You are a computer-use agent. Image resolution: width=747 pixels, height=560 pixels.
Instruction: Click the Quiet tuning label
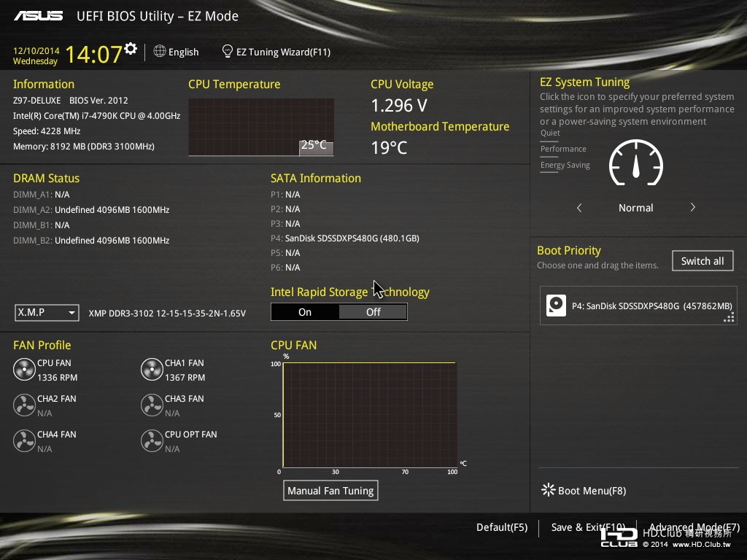pyautogui.click(x=550, y=133)
